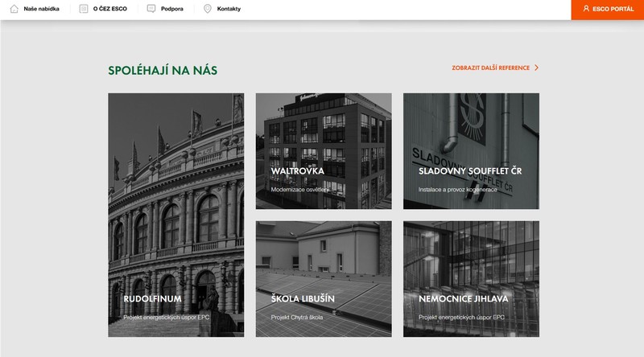Follow the Zobrazit další reference link
The image size is (644, 357).
coord(495,68)
